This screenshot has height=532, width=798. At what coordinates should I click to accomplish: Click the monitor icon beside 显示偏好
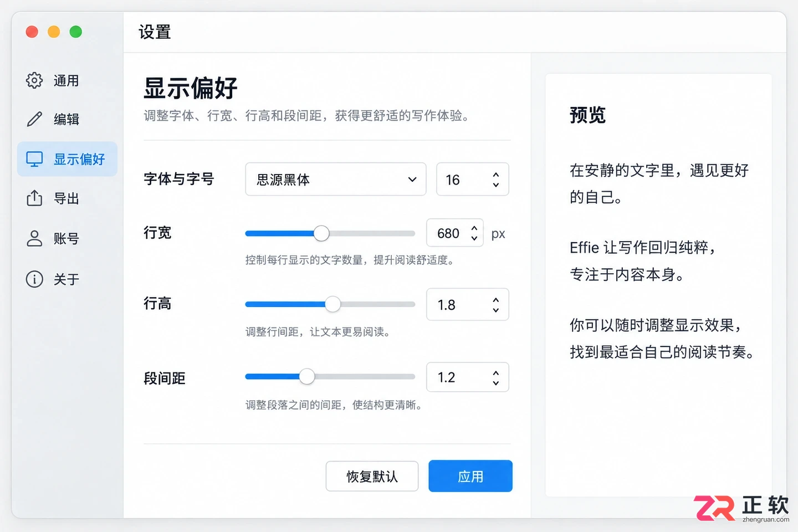coord(34,159)
